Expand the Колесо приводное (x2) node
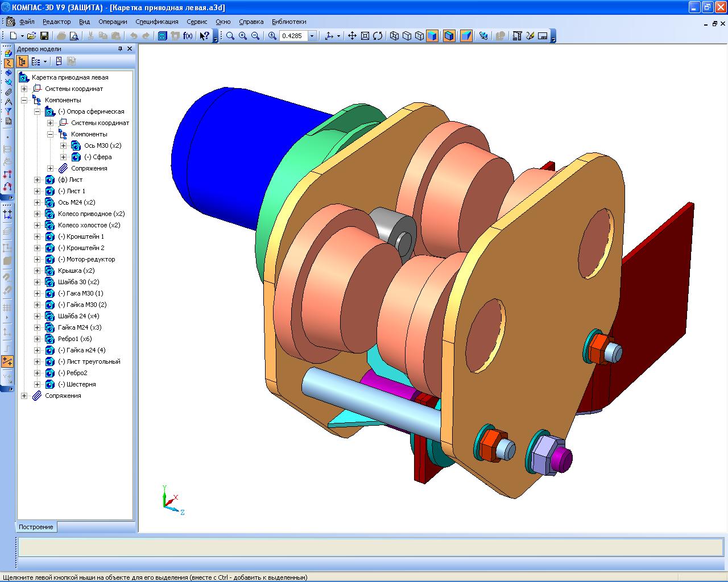Screen dimensions: 728x582 click(38, 214)
